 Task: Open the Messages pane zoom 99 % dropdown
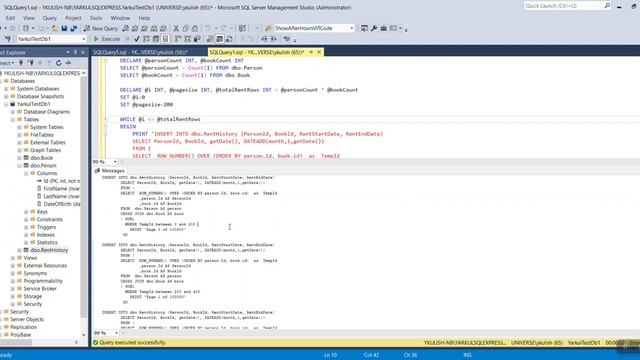coord(116,333)
